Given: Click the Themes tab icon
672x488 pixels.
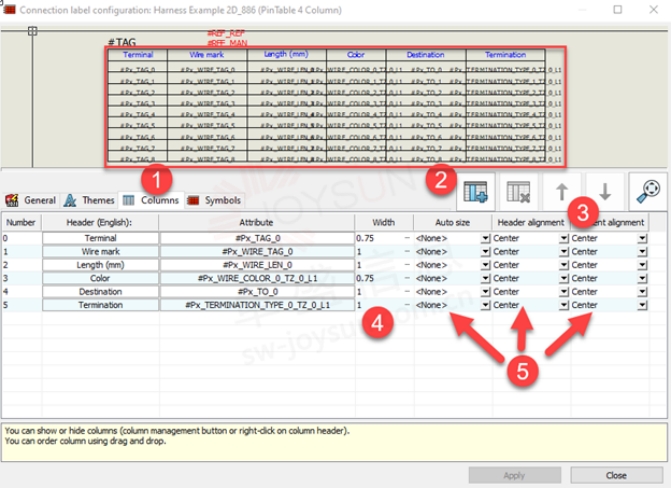Looking at the screenshot, I should tap(70, 200).
